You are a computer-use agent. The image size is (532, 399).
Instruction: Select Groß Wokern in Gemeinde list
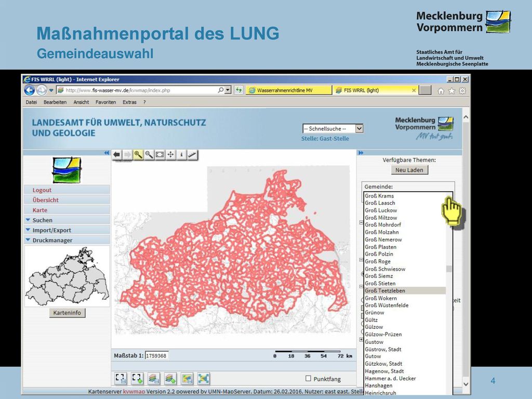click(405, 298)
